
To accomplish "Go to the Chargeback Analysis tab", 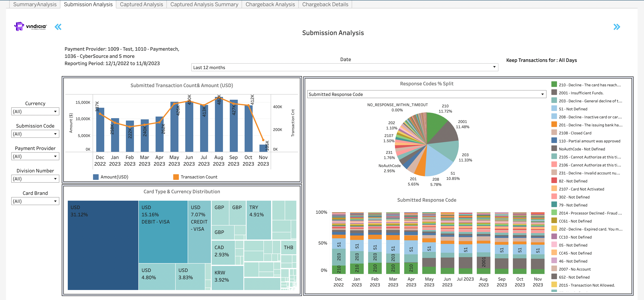I will pyautogui.click(x=270, y=4).
